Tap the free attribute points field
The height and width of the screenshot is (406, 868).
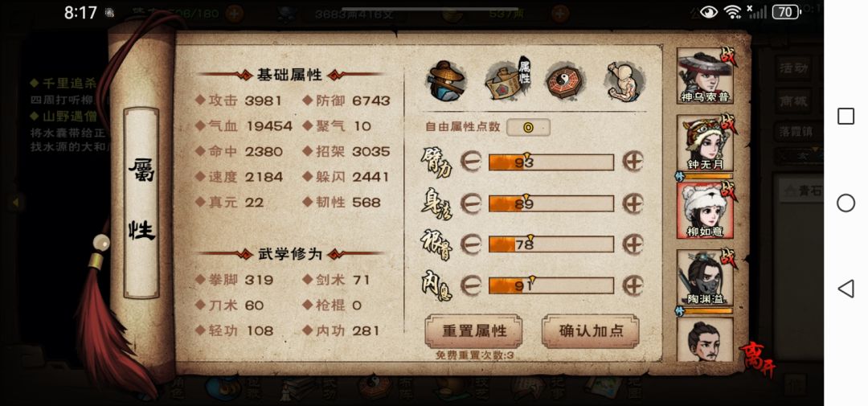(x=528, y=127)
